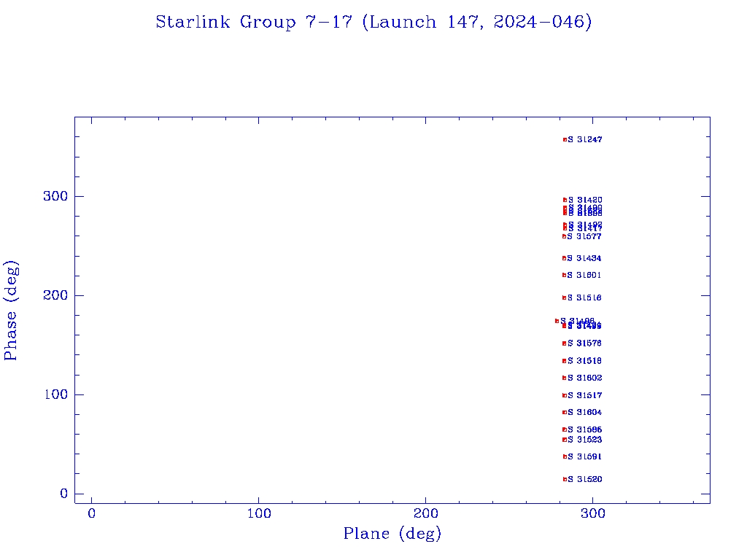The width and height of the screenshot is (747, 560).
Task: Select the 'S 31523' satellite label
Action: [x=584, y=440]
